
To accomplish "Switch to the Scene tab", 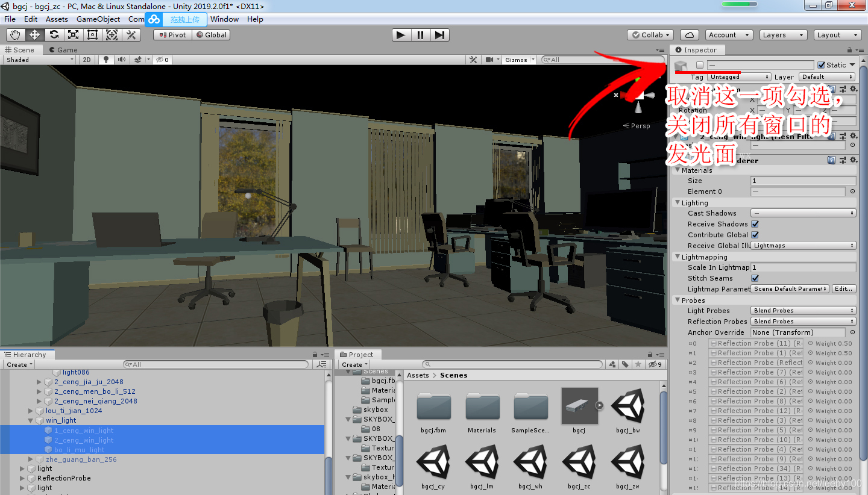I will pos(20,50).
